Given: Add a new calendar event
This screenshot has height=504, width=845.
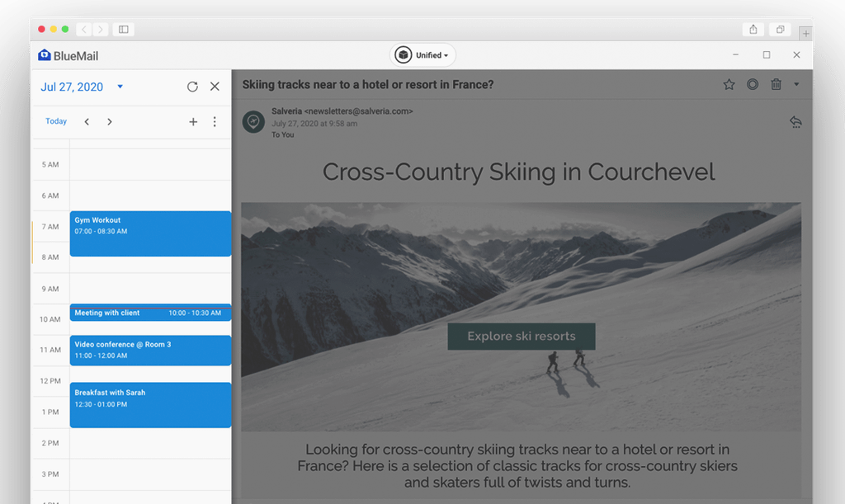Looking at the screenshot, I should point(193,122).
